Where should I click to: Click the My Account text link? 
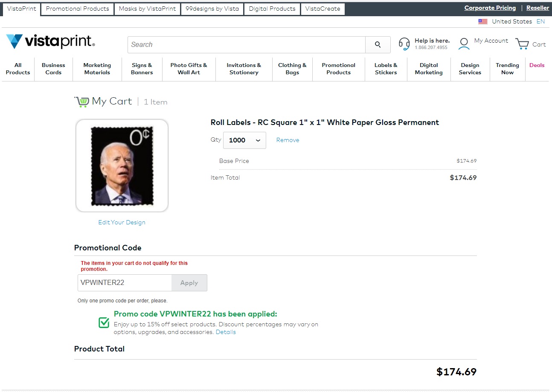[x=491, y=41]
